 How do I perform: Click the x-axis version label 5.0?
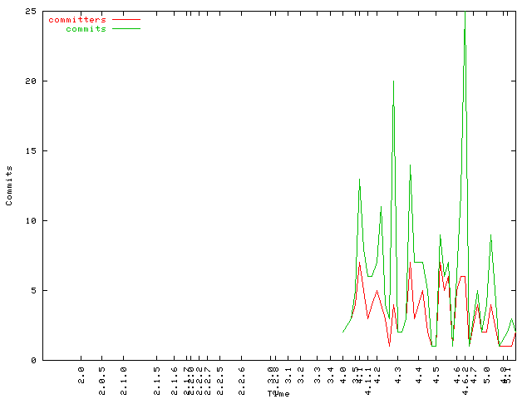488,373
